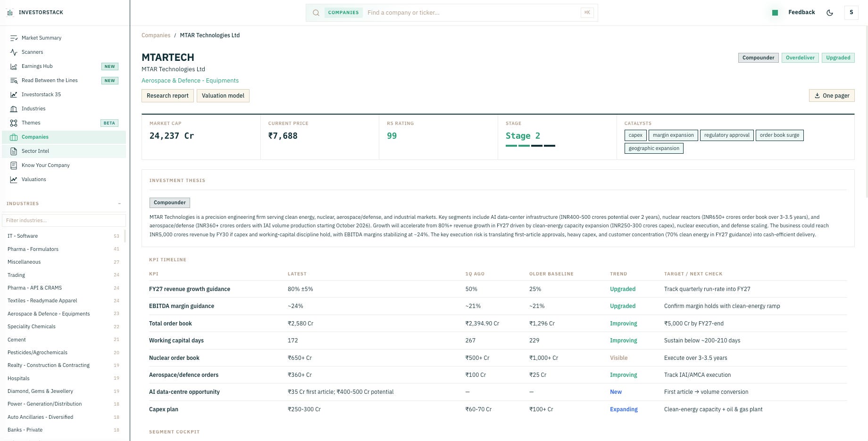Viewport: 868px width, 441px height.
Task: Select Hospitals industry
Action: point(63,378)
